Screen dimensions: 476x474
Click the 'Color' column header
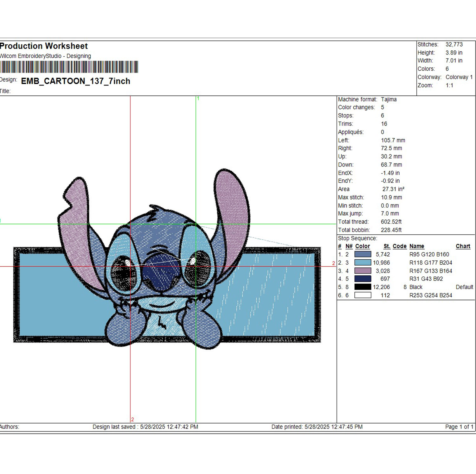point(363,246)
